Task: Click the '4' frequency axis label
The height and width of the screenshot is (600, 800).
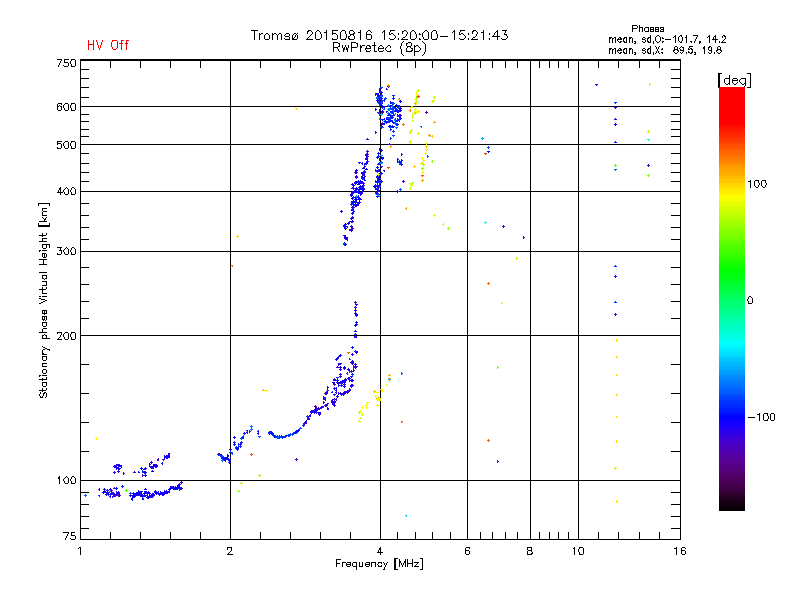Action: (380, 551)
